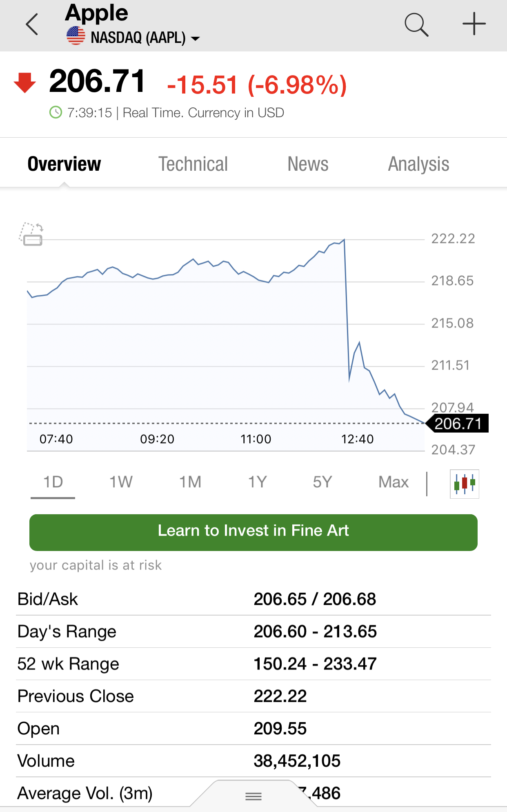Tap the US flag icon

[x=76, y=36]
